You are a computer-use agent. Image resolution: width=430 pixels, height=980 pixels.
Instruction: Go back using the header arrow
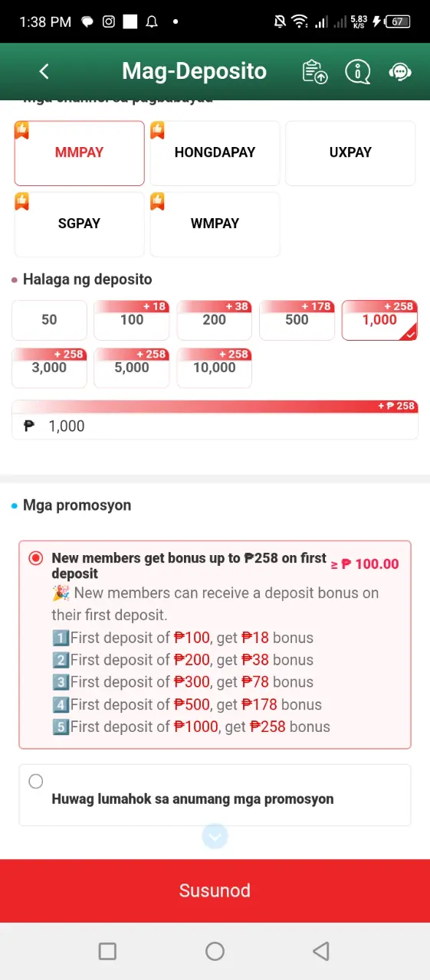44,71
